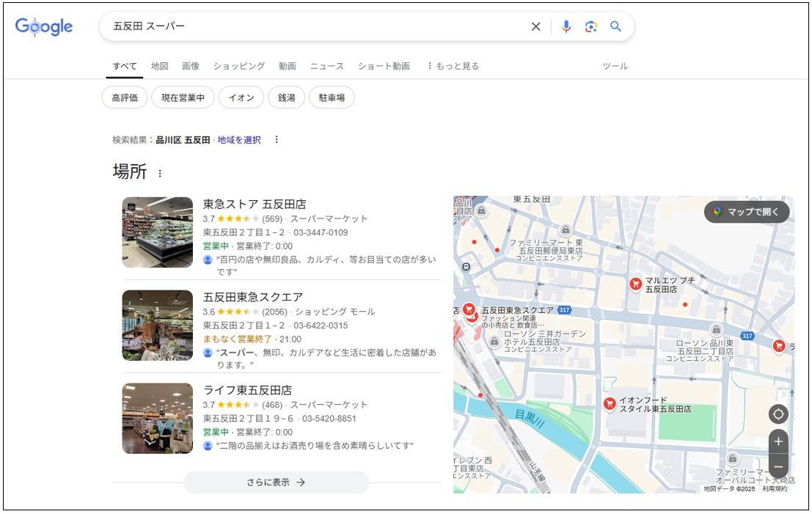Switch to the 地図 tab

point(159,66)
